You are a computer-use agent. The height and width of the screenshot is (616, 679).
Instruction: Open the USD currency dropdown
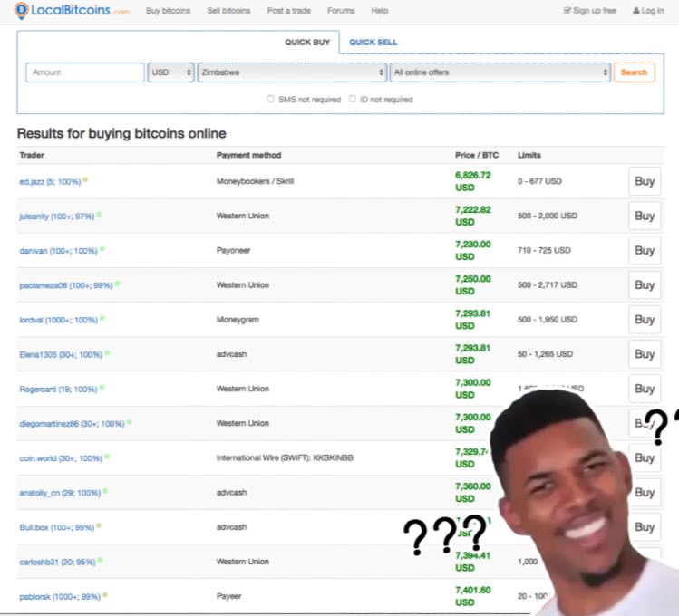(170, 72)
